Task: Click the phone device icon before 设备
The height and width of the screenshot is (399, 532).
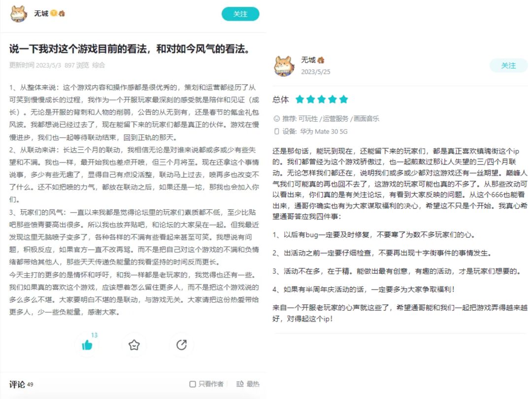Action: [x=276, y=132]
